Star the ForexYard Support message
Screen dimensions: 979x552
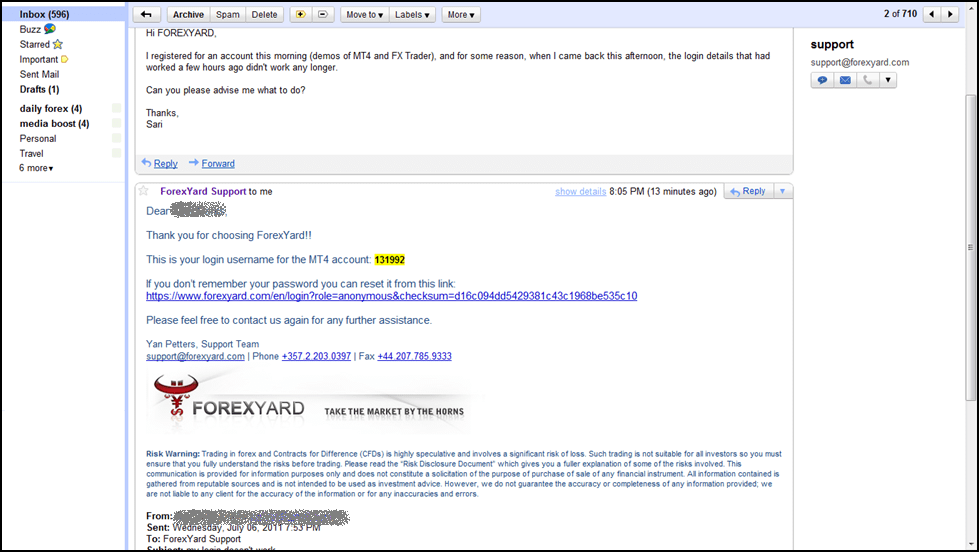coord(144,190)
